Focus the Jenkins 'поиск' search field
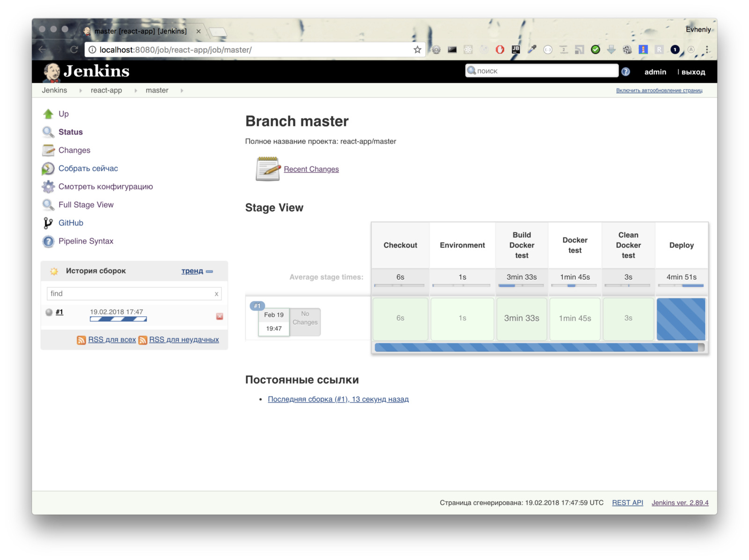749x560 pixels. coord(542,71)
